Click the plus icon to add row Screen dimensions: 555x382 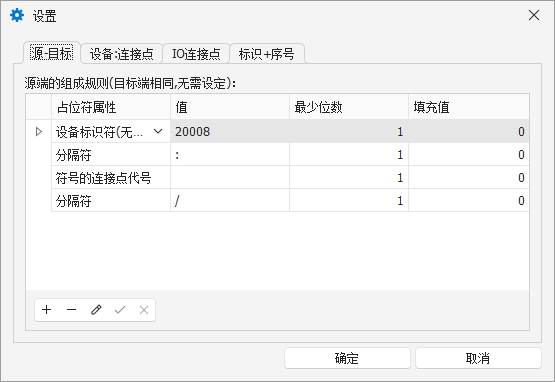pos(46,310)
